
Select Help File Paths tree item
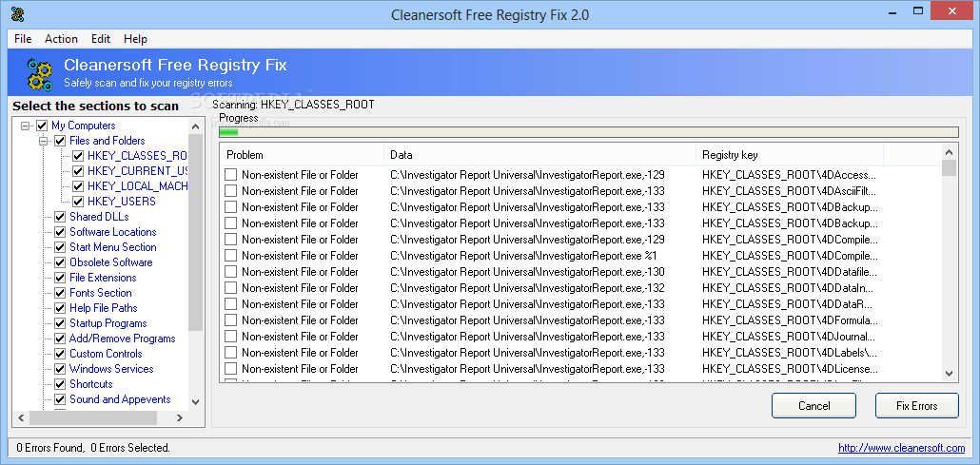[103, 308]
